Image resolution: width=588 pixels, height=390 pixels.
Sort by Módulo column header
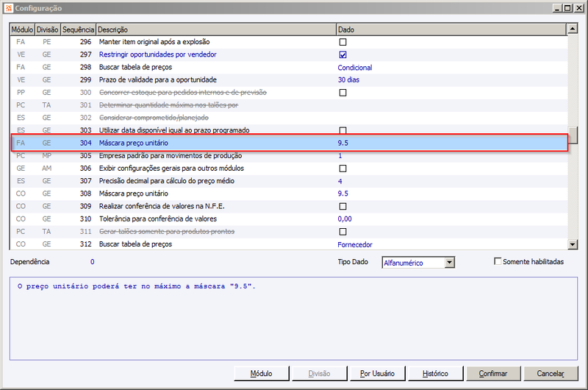(22, 29)
